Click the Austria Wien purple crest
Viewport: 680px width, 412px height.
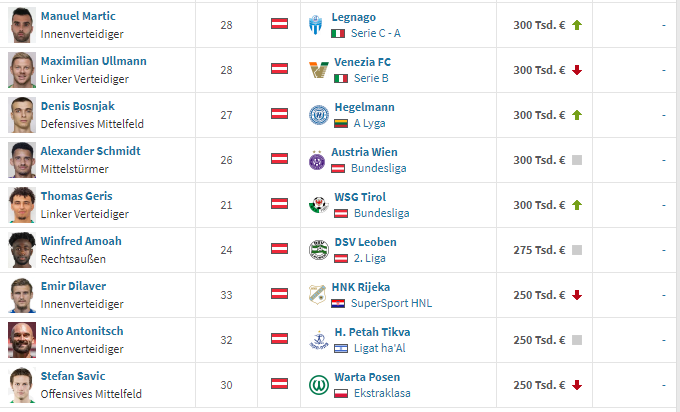pos(317,160)
